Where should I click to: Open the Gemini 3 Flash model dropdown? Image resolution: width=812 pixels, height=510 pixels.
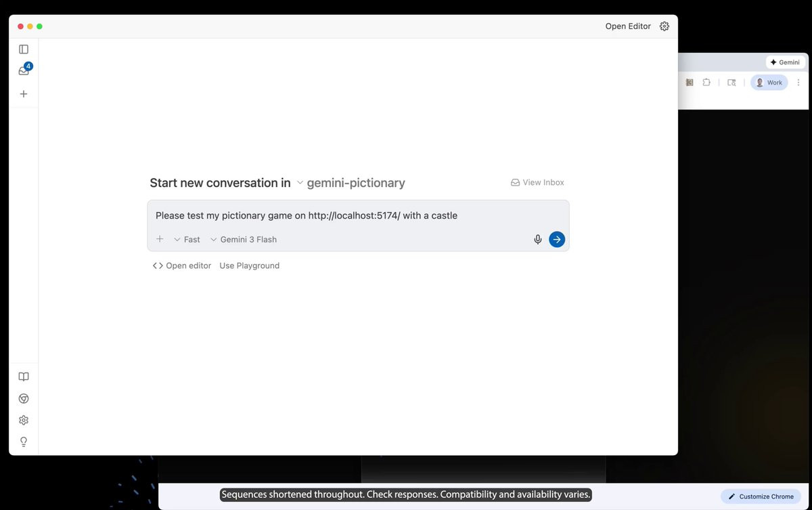[x=244, y=239]
